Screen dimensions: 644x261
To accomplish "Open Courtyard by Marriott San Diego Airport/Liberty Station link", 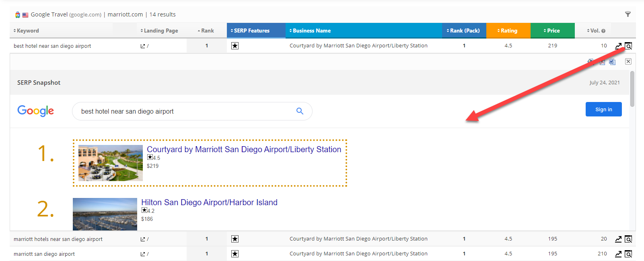I will click(244, 149).
